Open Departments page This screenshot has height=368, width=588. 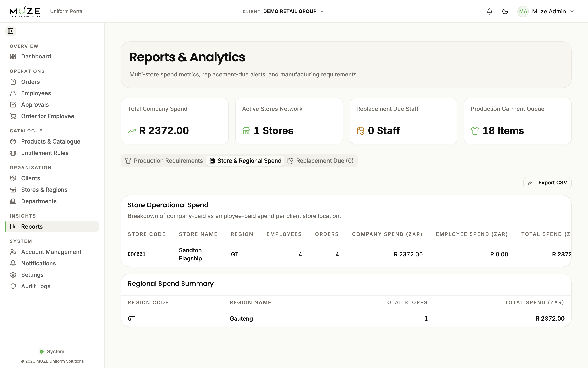[x=52, y=201]
